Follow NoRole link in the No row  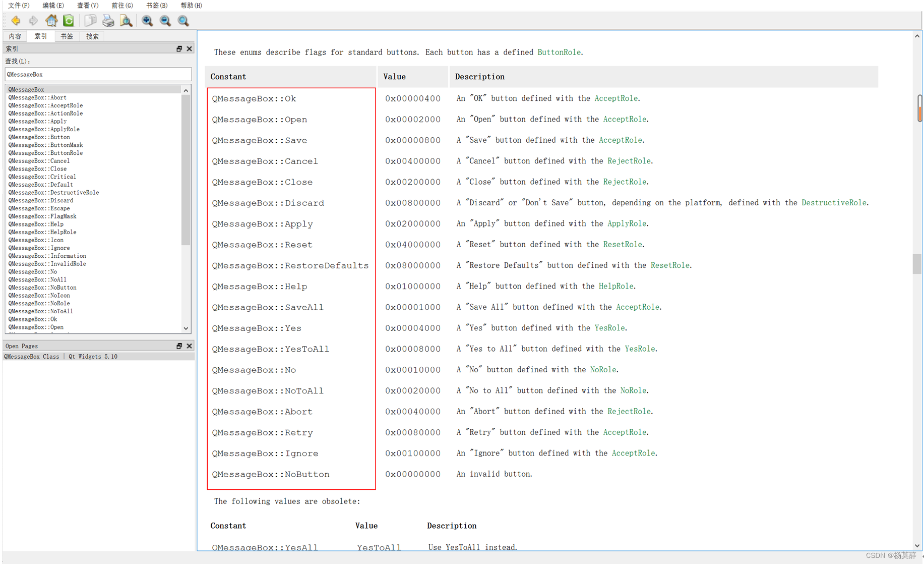click(x=603, y=369)
